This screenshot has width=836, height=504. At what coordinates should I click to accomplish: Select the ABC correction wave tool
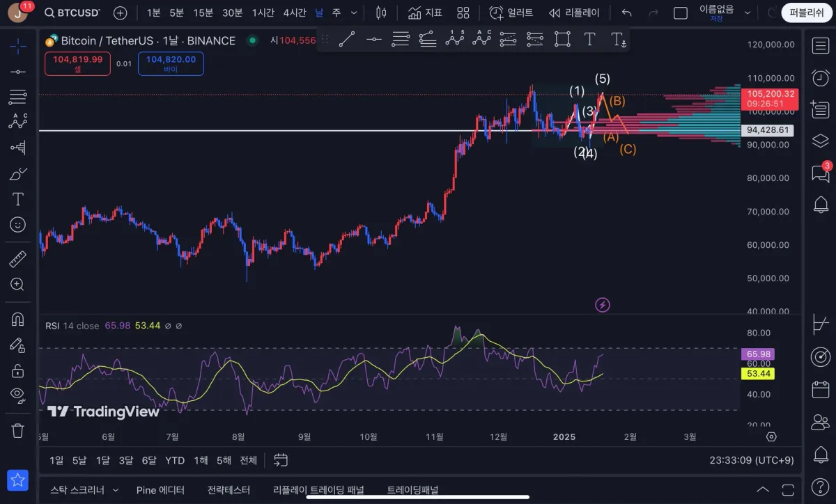pos(481,40)
